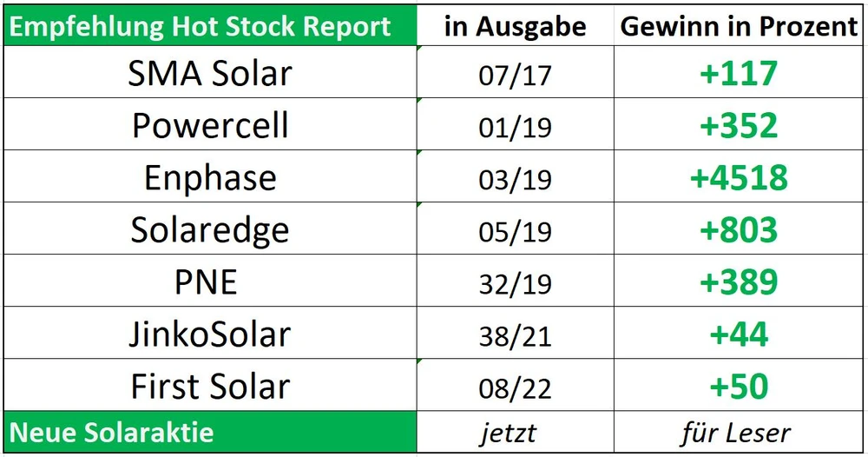The width and height of the screenshot is (868, 457).
Task: Click the issue cell '03/19'
Action: pyautogui.click(x=515, y=179)
